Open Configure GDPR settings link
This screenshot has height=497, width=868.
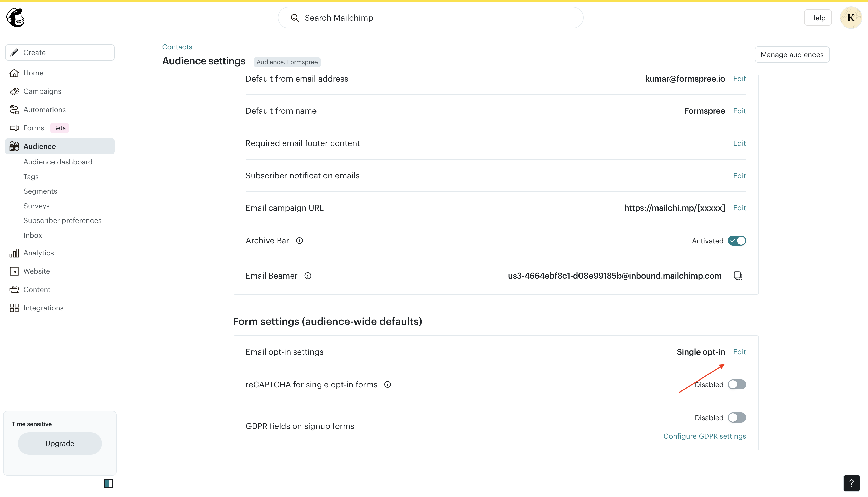[x=705, y=436]
